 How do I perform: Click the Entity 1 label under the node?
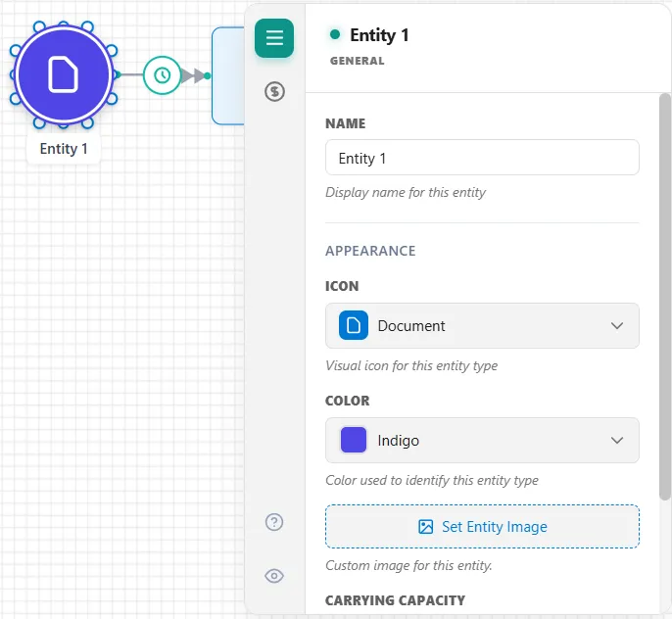[x=64, y=149]
